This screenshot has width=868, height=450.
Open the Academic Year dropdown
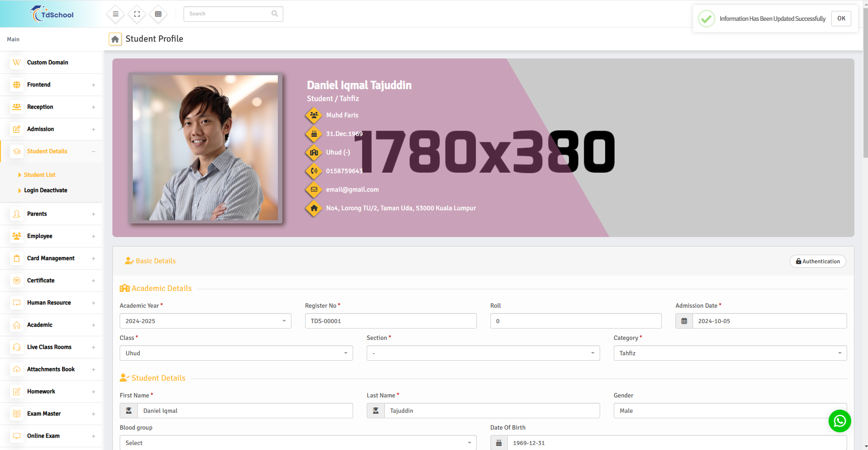(x=205, y=321)
